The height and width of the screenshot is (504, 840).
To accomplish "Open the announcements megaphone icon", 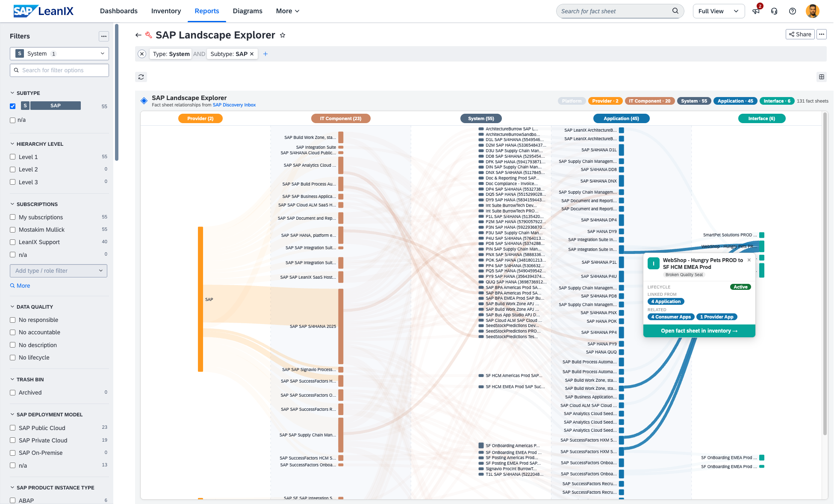I will (756, 11).
